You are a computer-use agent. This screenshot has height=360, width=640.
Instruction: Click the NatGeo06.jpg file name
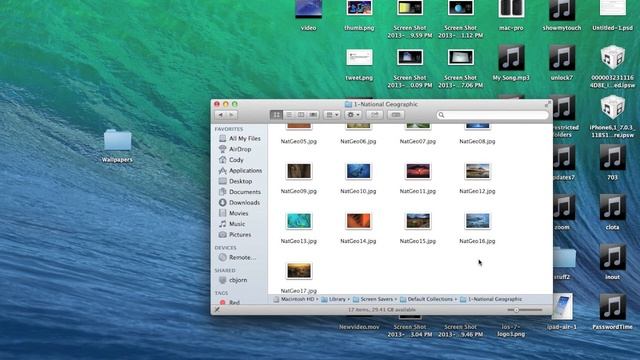(x=358, y=141)
